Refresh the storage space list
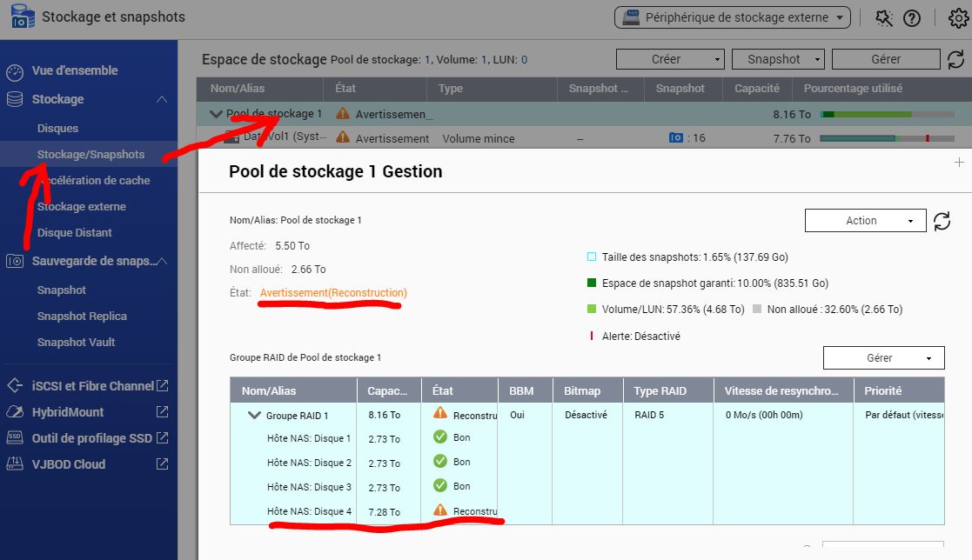Viewport: 972px width, 560px height. [x=955, y=59]
